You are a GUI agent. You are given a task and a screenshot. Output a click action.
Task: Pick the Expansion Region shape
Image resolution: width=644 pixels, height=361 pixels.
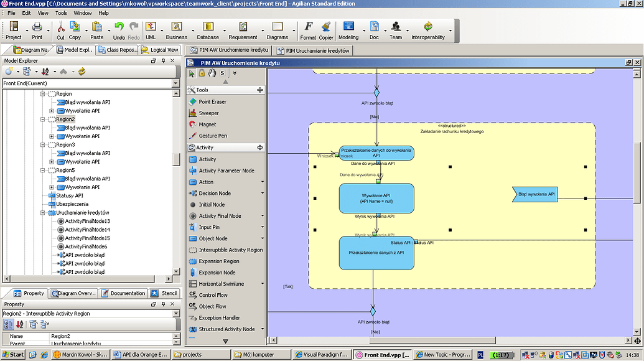coord(214,261)
